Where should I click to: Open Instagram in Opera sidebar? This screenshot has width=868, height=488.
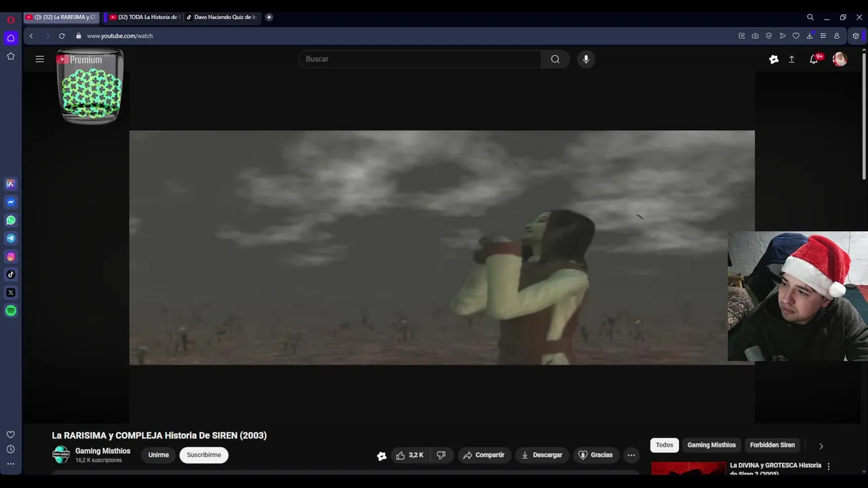coord(11,256)
